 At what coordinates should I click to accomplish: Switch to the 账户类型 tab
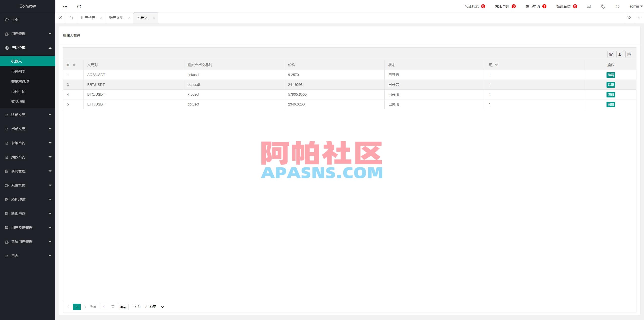(116, 18)
